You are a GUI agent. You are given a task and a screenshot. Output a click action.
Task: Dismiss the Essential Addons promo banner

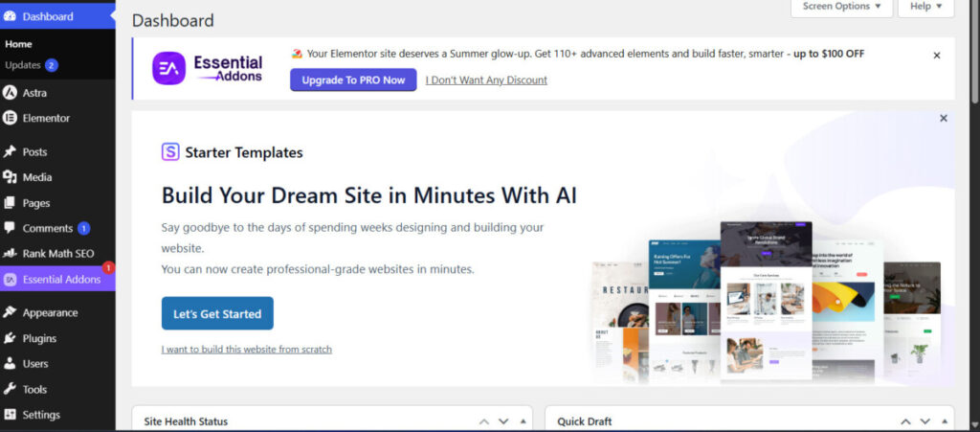pyautogui.click(x=936, y=55)
